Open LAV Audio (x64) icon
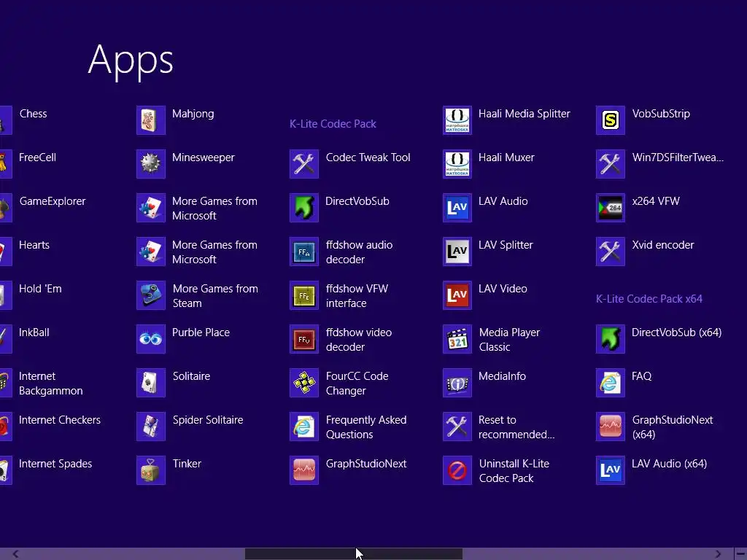 (x=611, y=470)
